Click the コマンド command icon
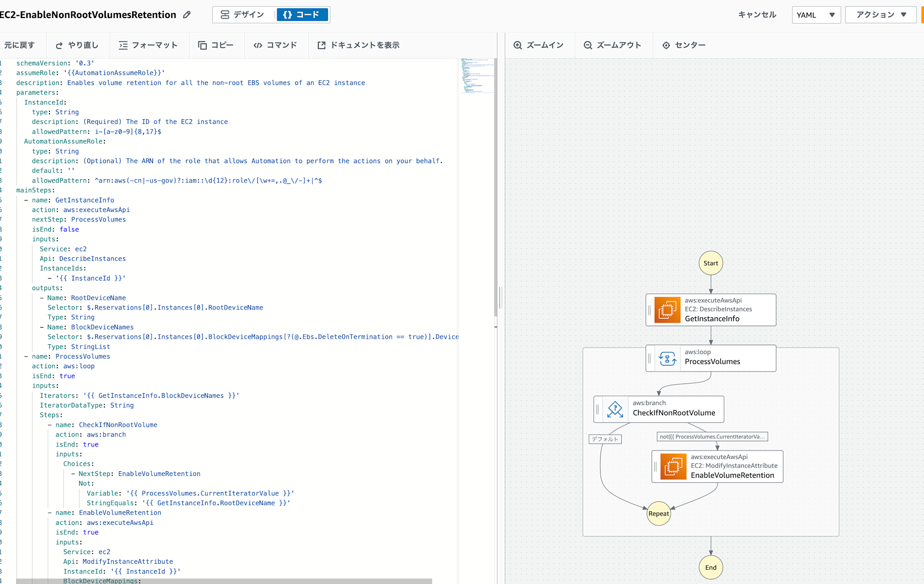 (x=258, y=45)
